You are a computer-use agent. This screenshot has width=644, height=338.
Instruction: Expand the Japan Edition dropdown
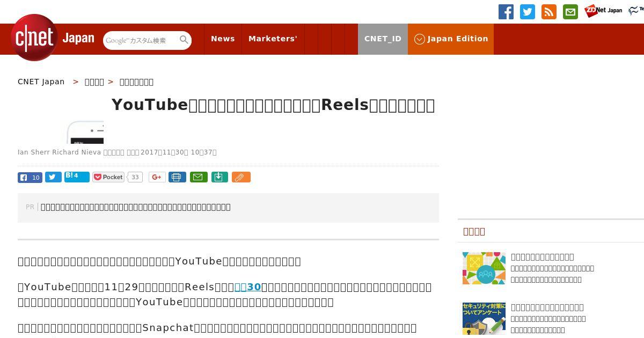click(451, 39)
